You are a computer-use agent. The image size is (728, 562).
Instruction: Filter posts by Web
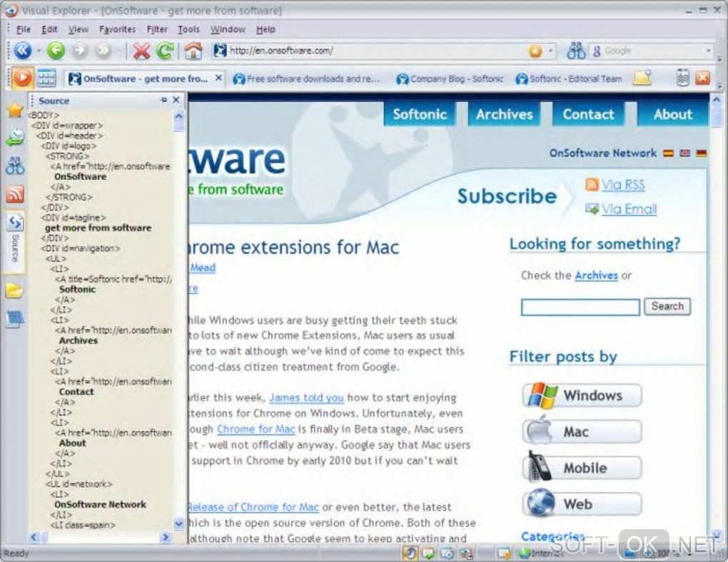pos(582,504)
